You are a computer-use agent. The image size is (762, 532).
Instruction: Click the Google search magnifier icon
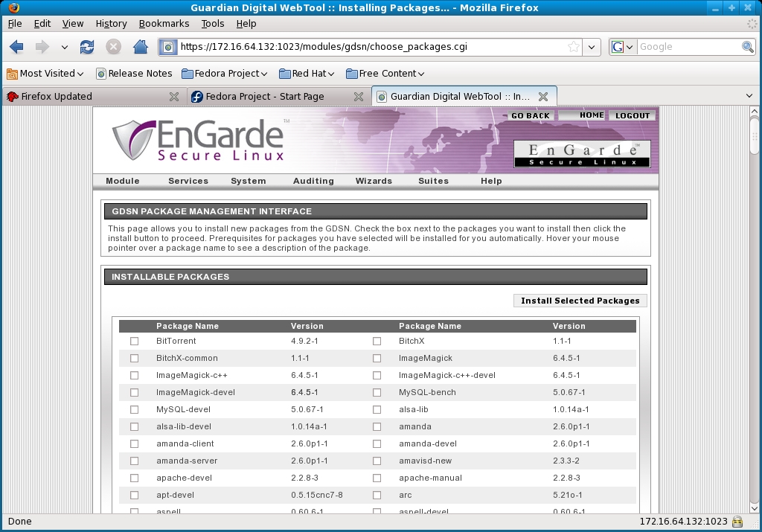(x=747, y=47)
